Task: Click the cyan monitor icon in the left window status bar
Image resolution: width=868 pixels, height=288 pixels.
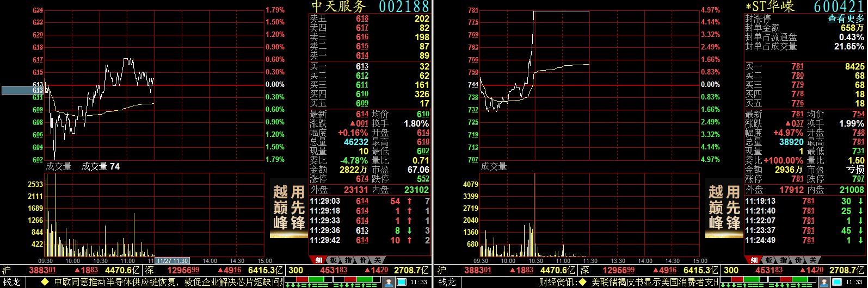Action: point(402,282)
